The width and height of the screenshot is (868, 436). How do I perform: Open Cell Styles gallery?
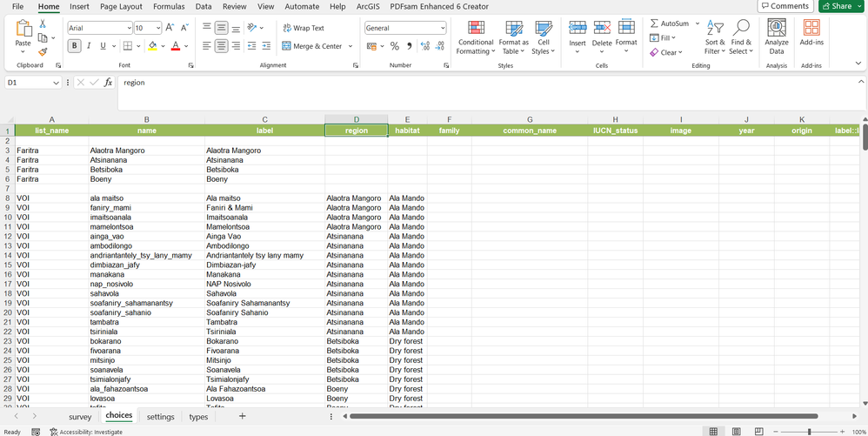544,37
